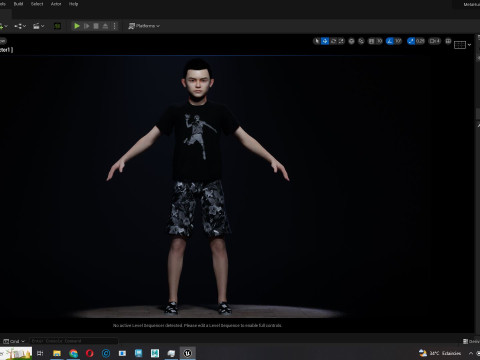Open File Explorer from taskbar
Viewport: 480px width, 360px height.
[x=57, y=353]
